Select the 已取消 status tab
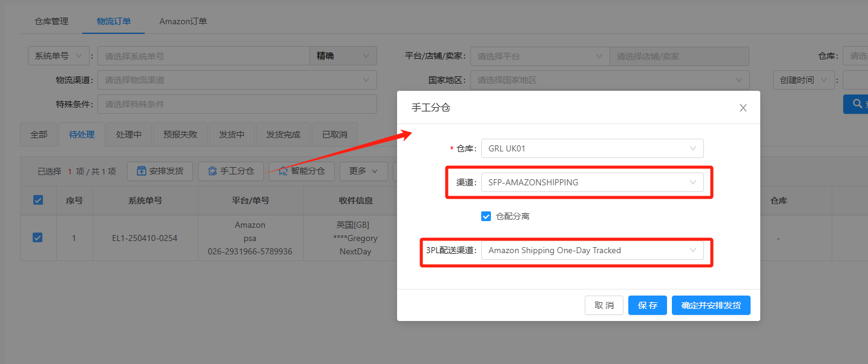 coord(335,134)
